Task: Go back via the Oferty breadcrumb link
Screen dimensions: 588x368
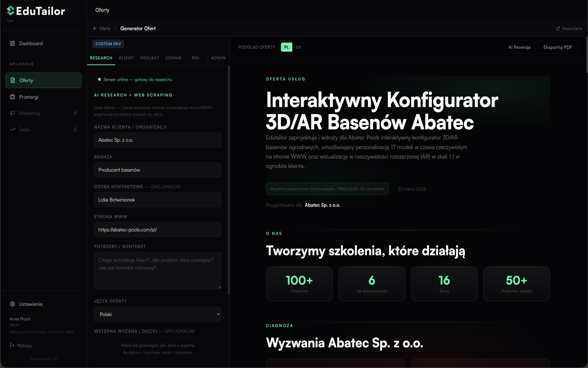Action: [102, 29]
